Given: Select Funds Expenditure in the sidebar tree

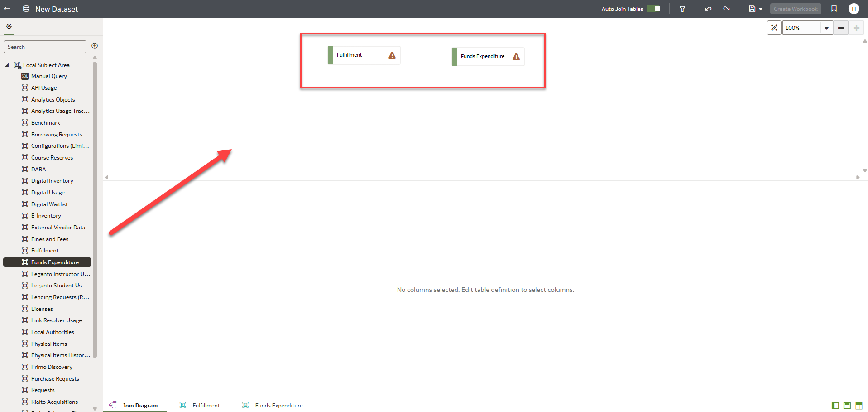Looking at the screenshot, I should point(47,262).
